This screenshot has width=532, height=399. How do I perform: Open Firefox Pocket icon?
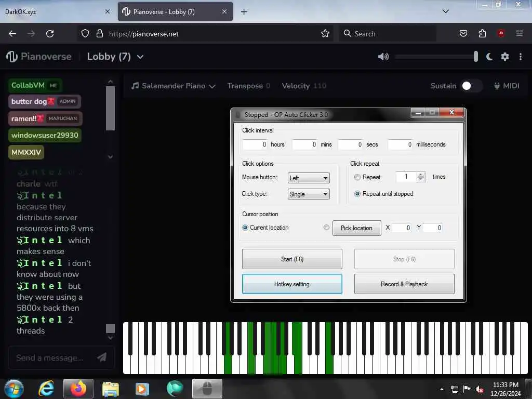click(x=463, y=34)
